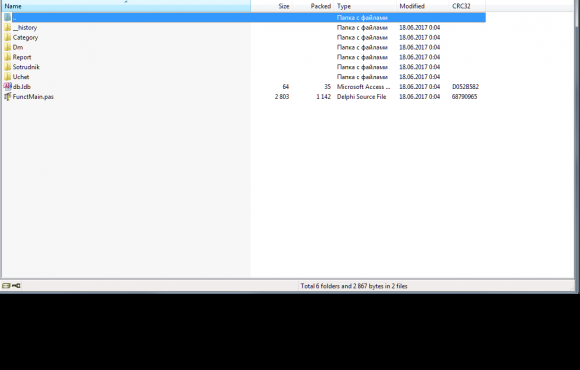
Task: Select the Category folder icon
Action: tap(7, 37)
